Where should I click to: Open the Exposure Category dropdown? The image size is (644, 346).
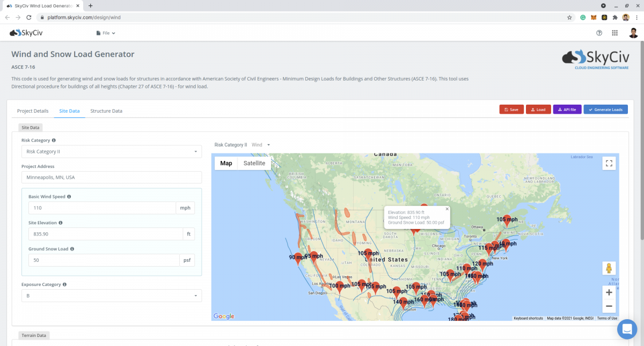pyautogui.click(x=111, y=296)
